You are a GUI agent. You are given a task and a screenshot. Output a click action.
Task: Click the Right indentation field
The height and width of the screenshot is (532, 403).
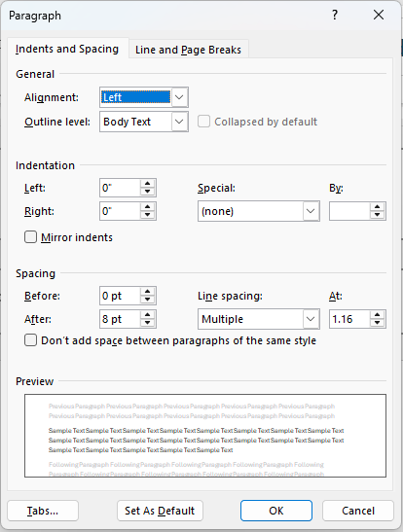click(x=120, y=211)
